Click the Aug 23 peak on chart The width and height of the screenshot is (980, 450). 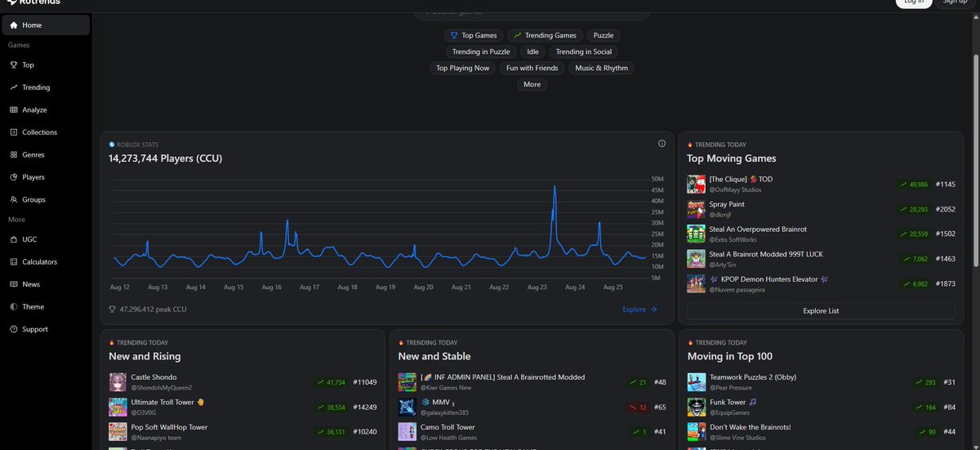555,188
